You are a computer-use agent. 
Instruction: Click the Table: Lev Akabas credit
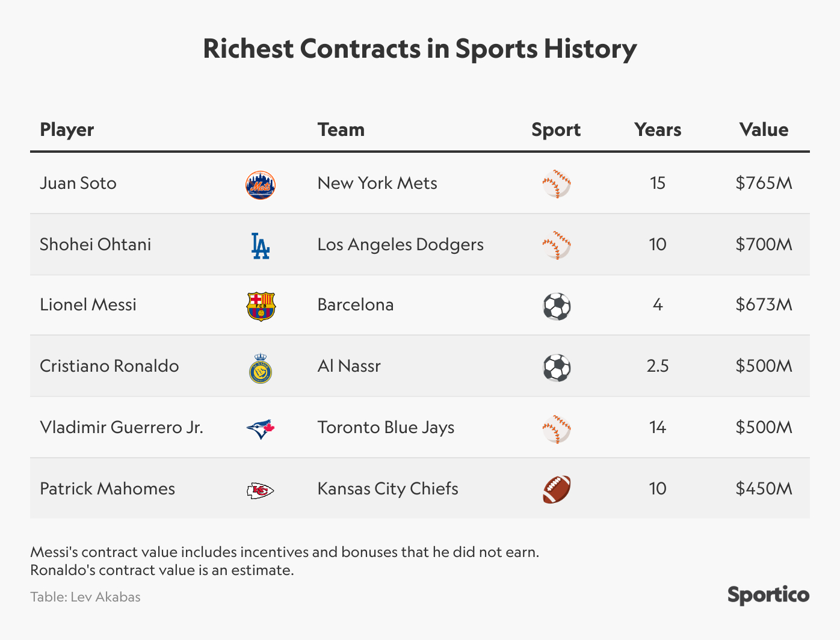click(x=85, y=597)
